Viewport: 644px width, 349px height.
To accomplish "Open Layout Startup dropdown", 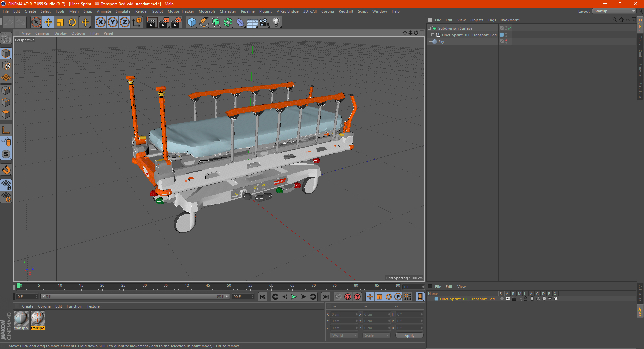I will pos(614,11).
